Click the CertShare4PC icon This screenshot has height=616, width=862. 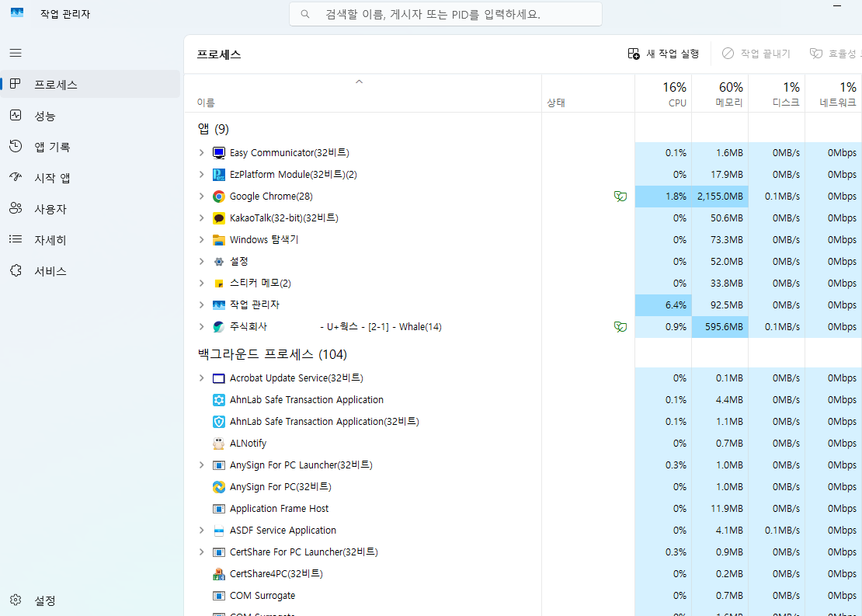219,574
